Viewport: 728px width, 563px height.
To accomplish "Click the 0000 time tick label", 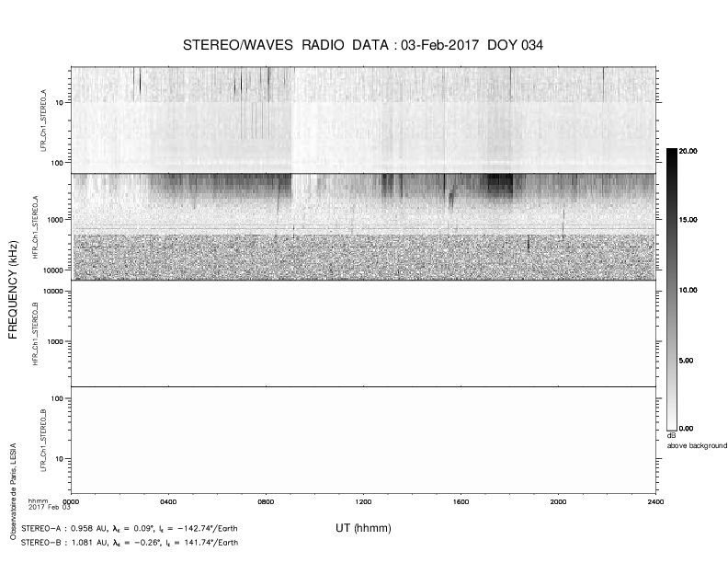I will coord(71,501).
